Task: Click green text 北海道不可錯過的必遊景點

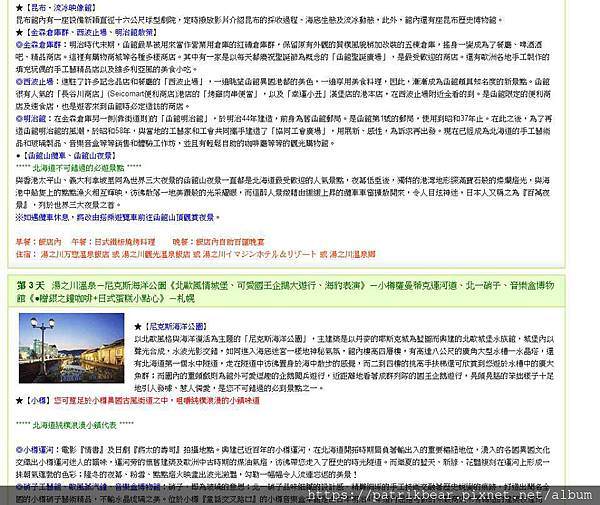Action: tap(78, 168)
